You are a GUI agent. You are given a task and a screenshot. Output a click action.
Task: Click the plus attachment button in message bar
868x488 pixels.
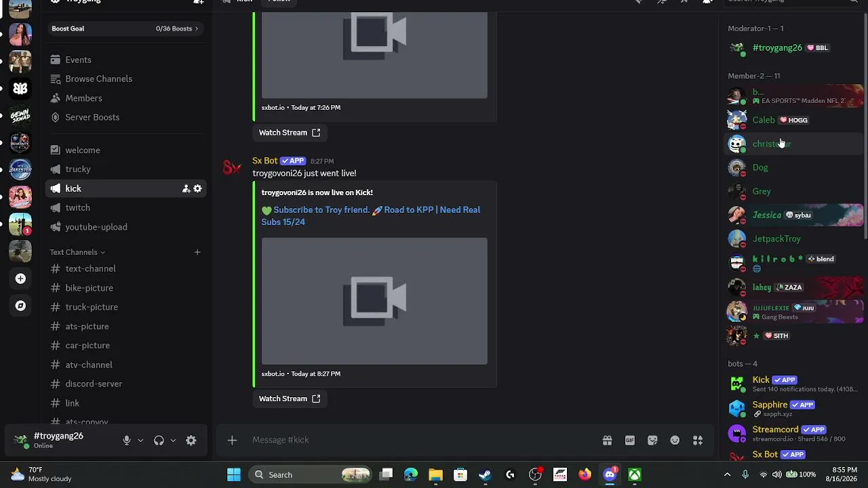click(x=232, y=441)
